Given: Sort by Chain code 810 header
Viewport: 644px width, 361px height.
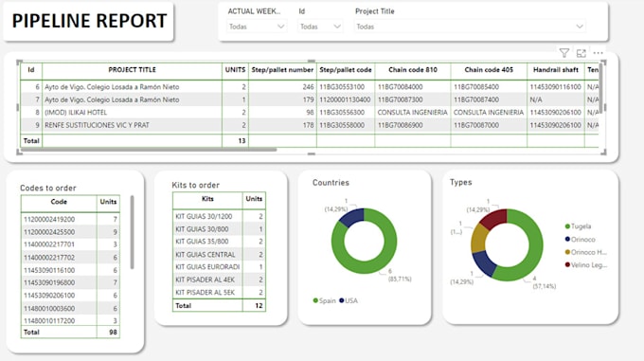Looking at the screenshot, I should [412, 70].
